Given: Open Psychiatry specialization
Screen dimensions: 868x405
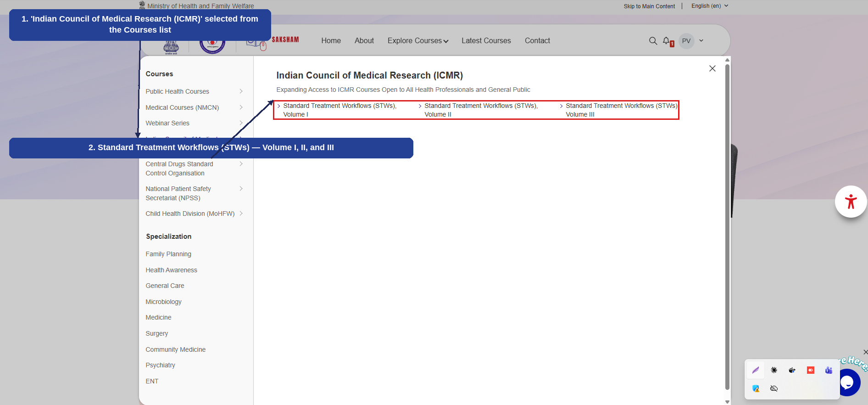Looking at the screenshot, I should point(160,365).
